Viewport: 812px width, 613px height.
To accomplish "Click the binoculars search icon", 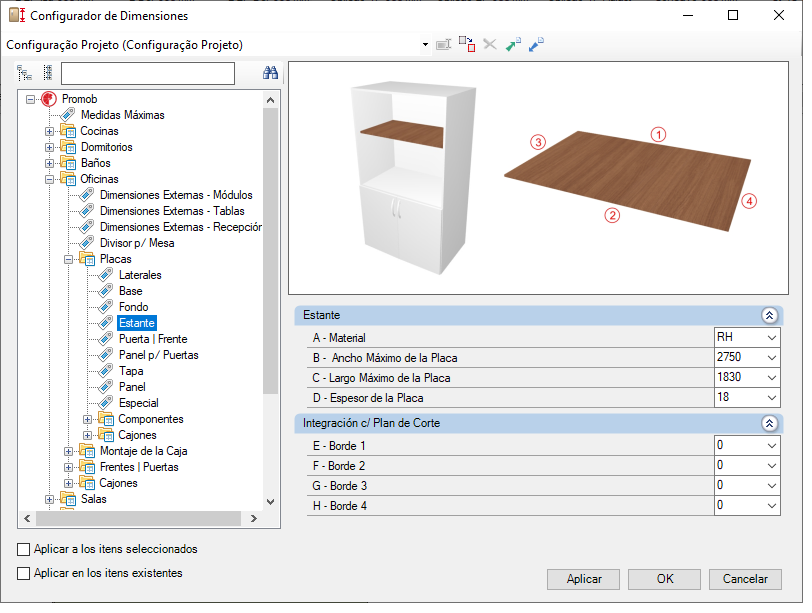I will [x=270, y=73].
